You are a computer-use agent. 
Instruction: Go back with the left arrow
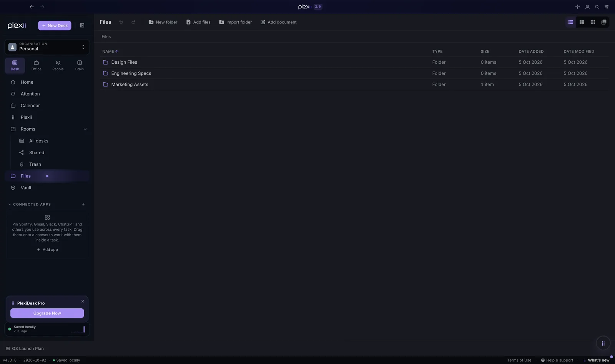(x=32, y=7)
